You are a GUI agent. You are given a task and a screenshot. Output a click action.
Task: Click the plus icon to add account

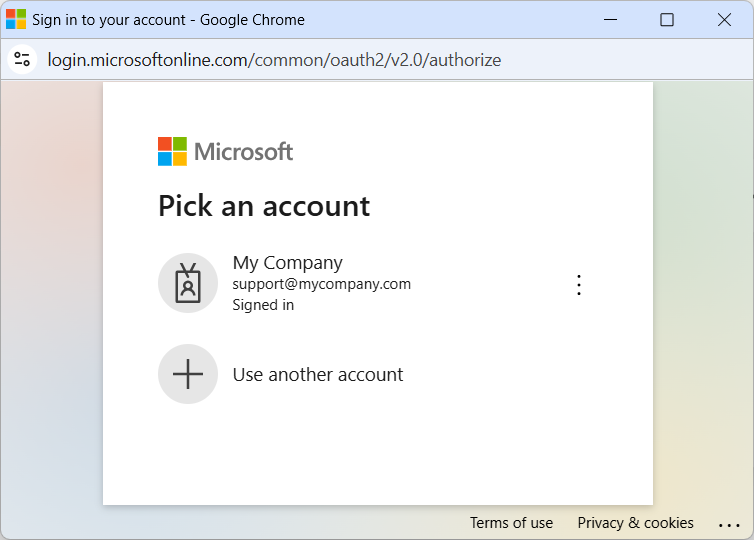pyautogui.click(x=188, y=374)
